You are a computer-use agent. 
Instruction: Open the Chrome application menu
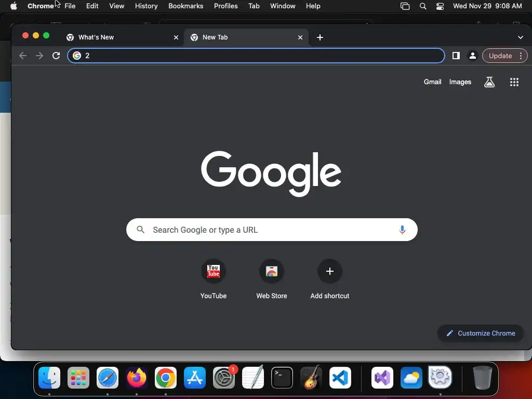[x=41, y=6]
